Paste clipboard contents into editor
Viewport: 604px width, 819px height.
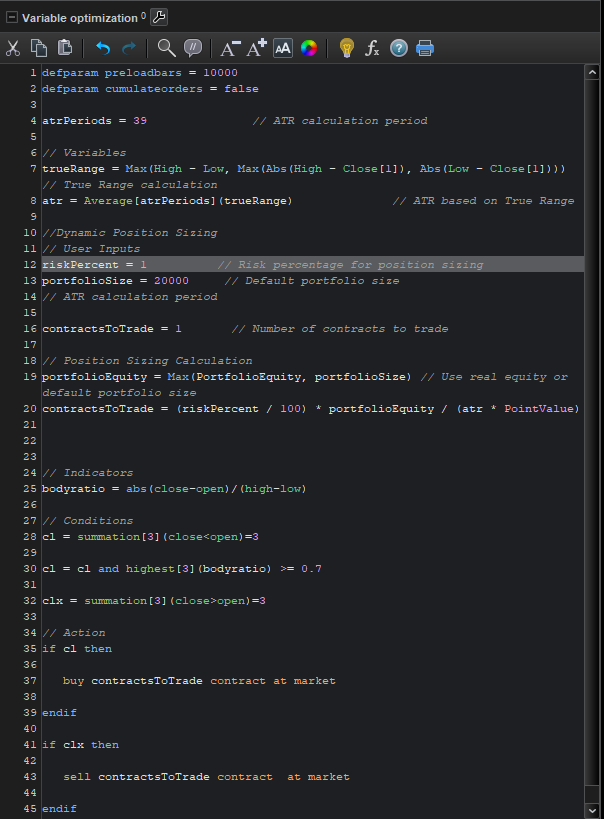coord(65,48)
